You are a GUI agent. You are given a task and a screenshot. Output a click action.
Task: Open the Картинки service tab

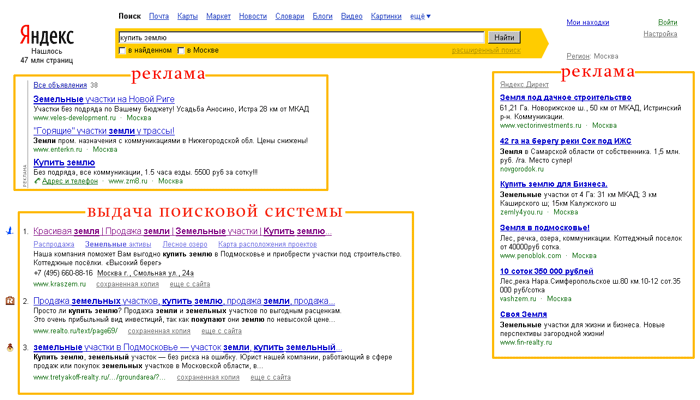point(386,16)
